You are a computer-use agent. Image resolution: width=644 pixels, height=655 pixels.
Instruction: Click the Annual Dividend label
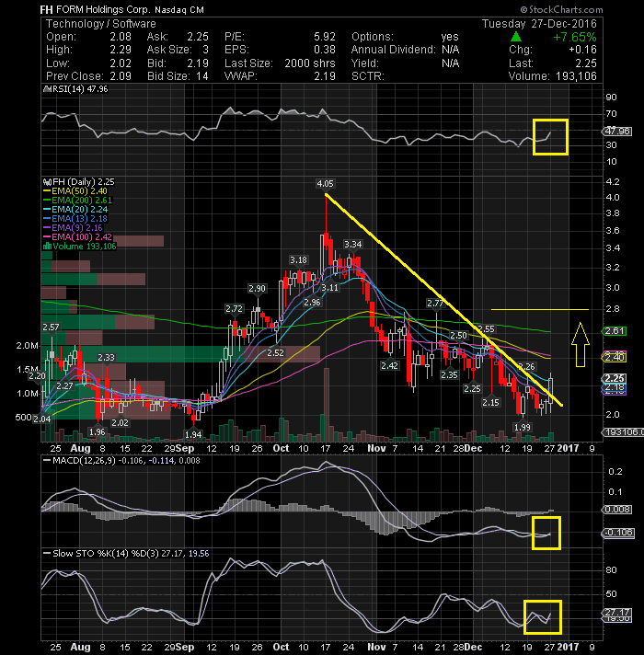coord(394,50)
